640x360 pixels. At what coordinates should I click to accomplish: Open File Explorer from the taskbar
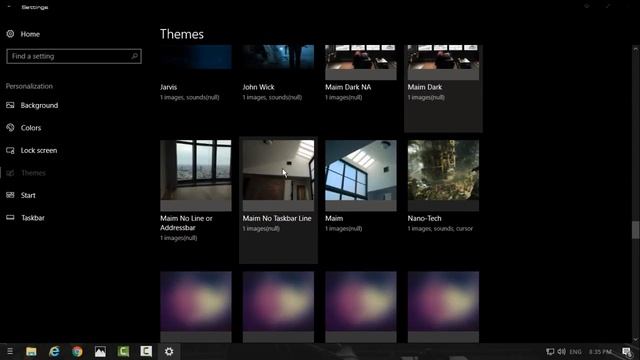coord(31,351)
